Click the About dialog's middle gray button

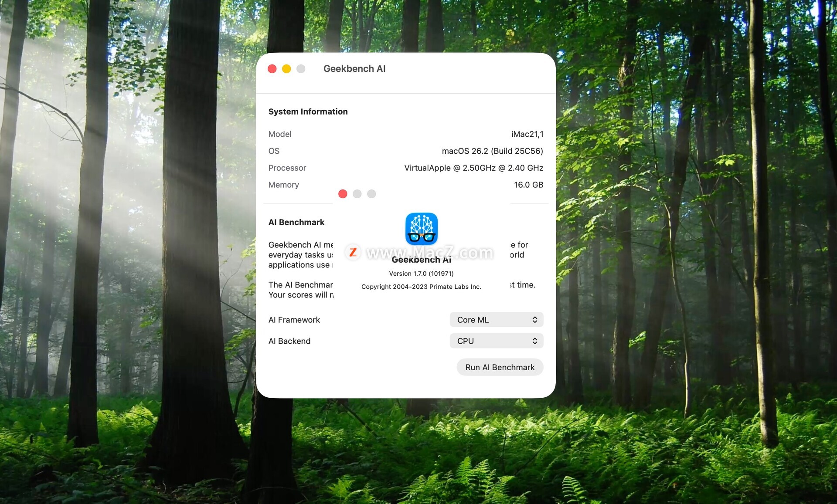(357, 194)
